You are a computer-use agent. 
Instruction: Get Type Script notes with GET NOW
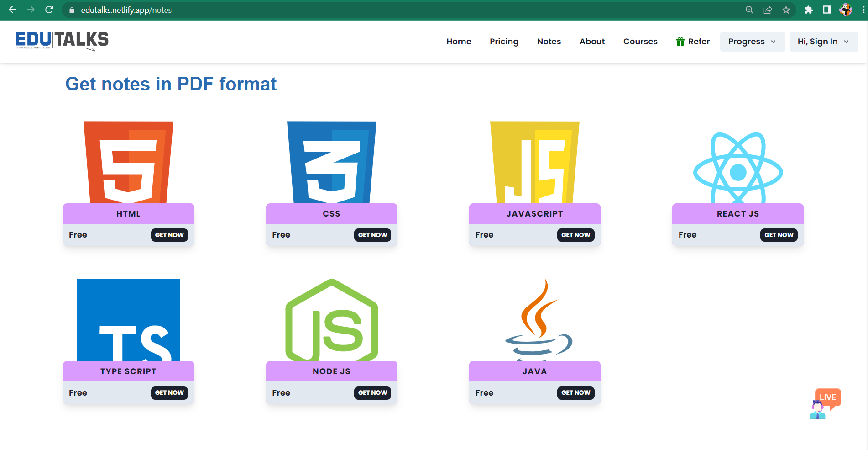(169, 393)
